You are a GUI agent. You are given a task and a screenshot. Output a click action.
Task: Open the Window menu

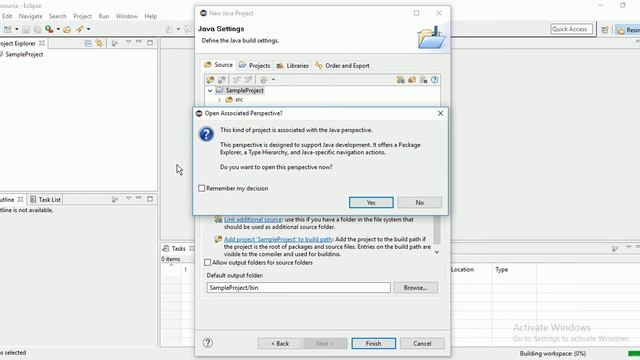coord(127,16)
